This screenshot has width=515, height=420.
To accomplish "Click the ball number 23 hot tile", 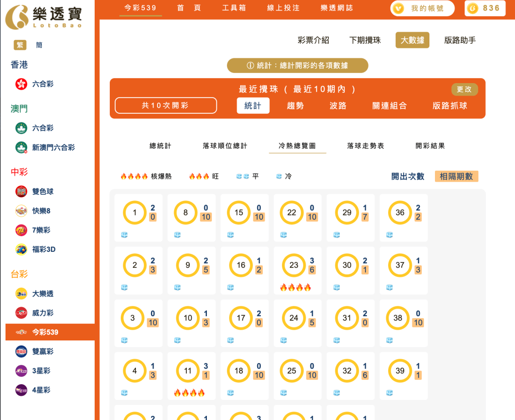I will click(298, 270).
